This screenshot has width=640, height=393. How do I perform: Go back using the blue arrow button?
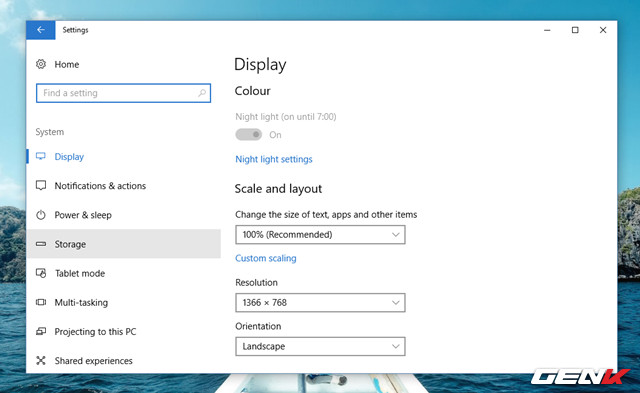(41, 30)
